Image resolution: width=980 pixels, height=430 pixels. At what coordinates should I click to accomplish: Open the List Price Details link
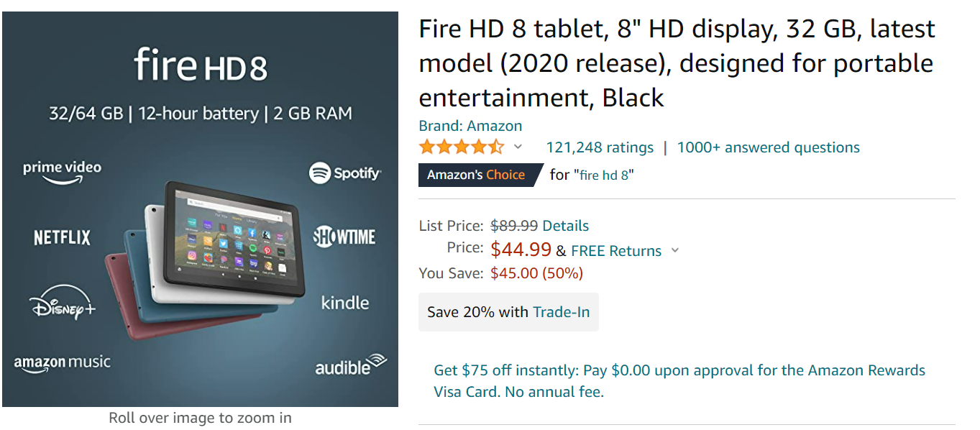565,225
